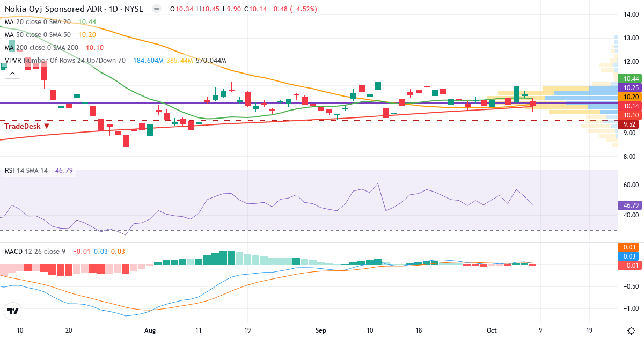Click the price change −0.48 (−4.52%)
Viewport: 644px width, 338px height.
(x=294, y=9)
